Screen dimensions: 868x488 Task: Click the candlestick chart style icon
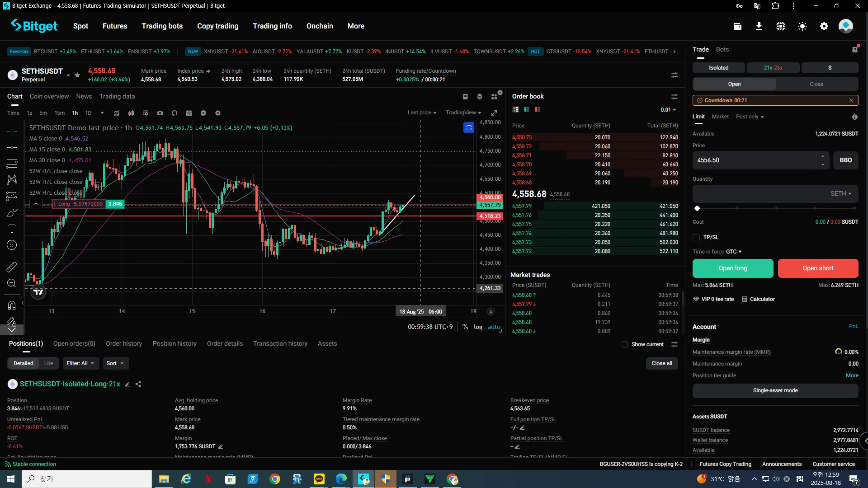click(131, 113)
